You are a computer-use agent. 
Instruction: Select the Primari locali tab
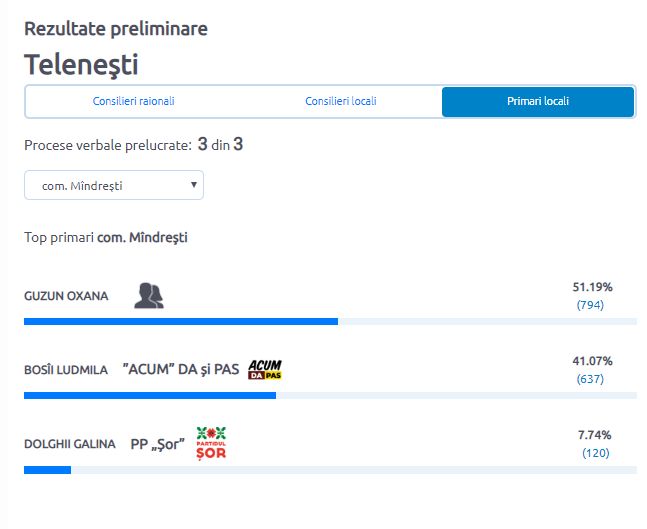[x=538, y=102]
